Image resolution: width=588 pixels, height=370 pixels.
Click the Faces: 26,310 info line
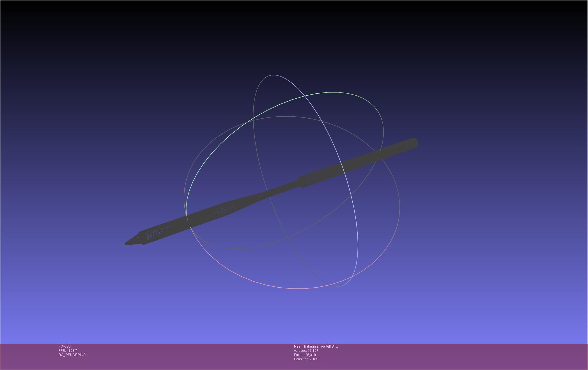click(x=305, y=355)
